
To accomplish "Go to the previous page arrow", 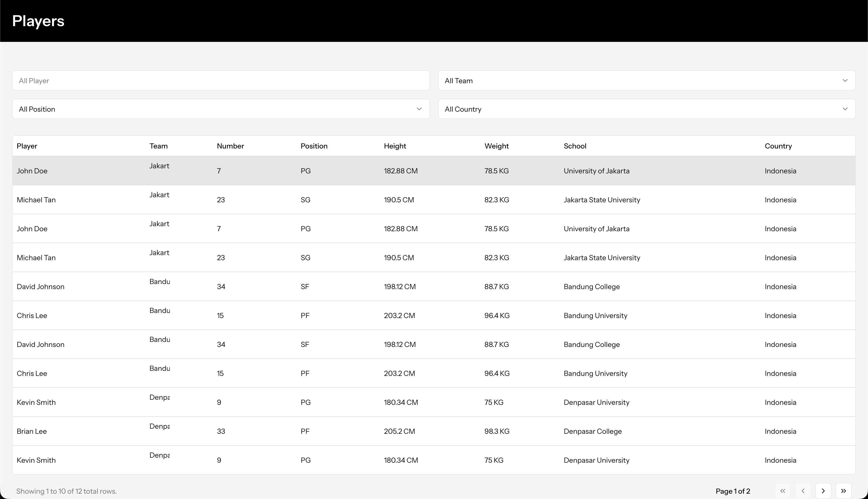I will 803,491.
